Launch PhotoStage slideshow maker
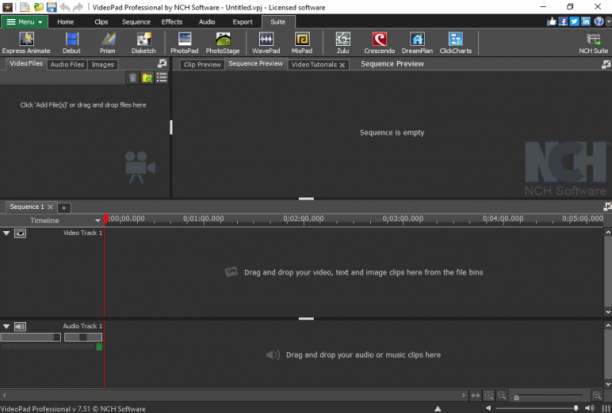This screenshot has height=413, width=612. [222, 43]
